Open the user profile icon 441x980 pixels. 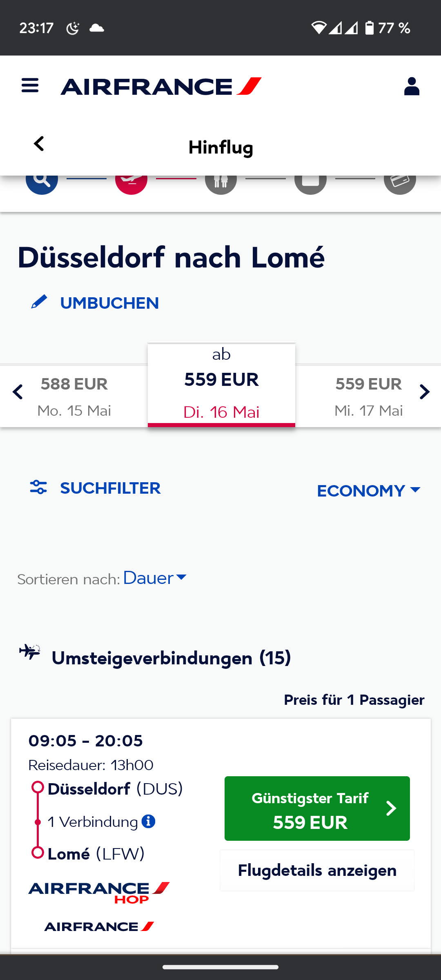tap(412, 86)
